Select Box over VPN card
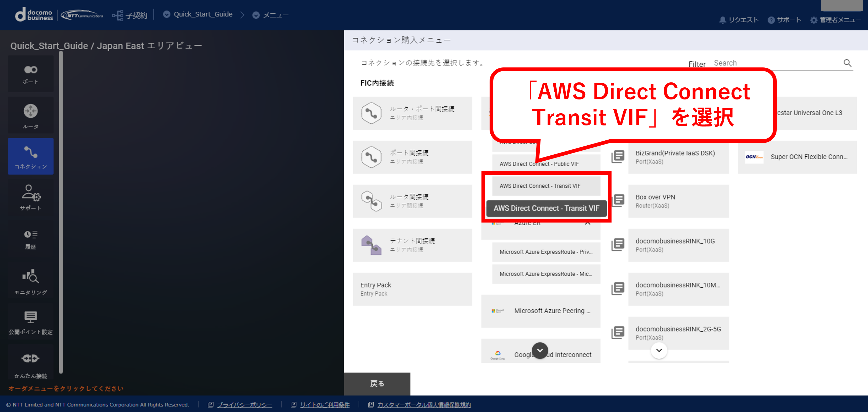868x412 pixels. click(x=679, y=201)
